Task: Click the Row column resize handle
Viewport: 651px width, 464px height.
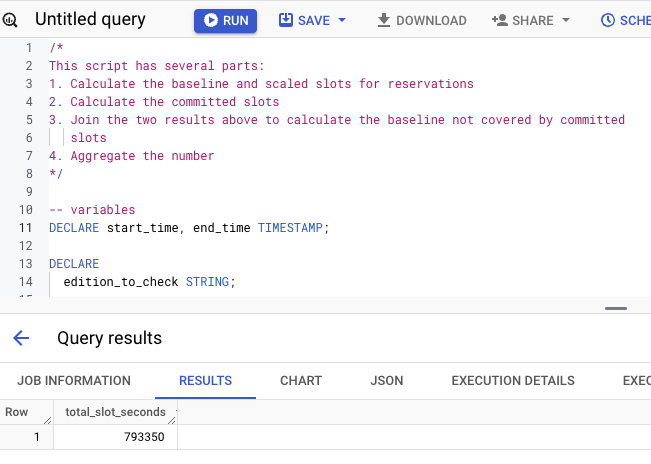Action: [x=48, y=420]
